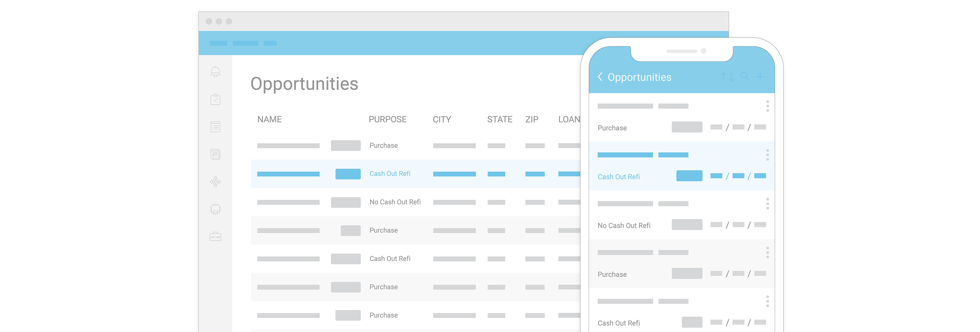Sort the table by the NAME column
The width and height of the screenshot is (980, 332).
(x=269, y=120)
